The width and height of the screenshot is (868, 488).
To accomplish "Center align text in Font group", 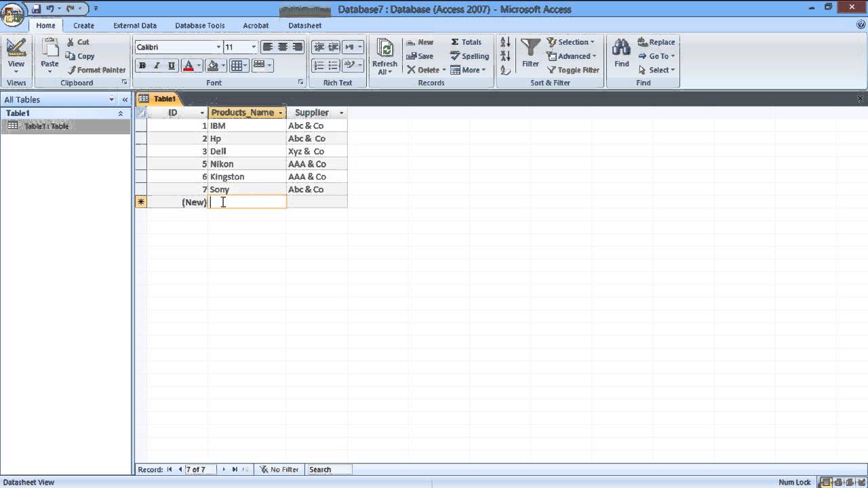I will point(283,47).
